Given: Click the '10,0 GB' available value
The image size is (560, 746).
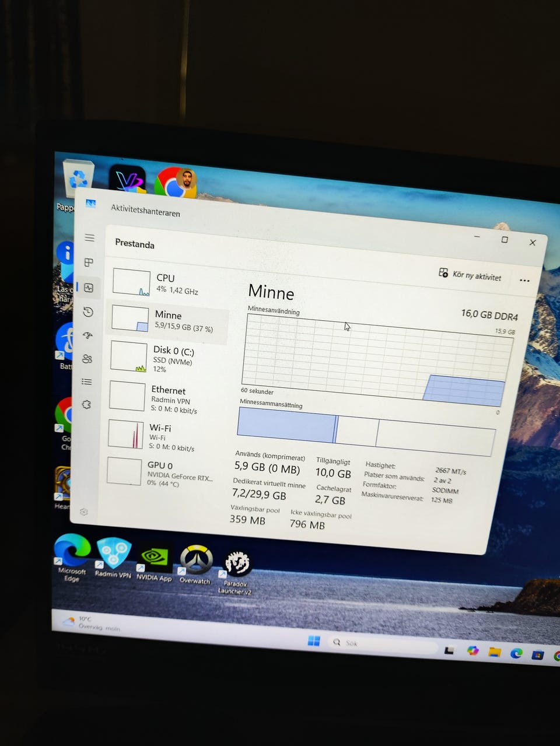Looking at the screenshot, I should 333,473.
